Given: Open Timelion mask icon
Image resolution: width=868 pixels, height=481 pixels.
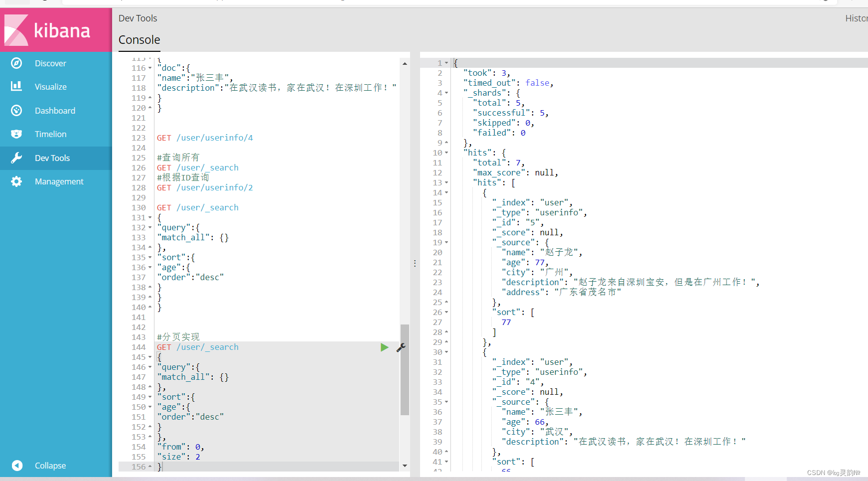Looking at the screenshot, I should tap(16, 134).
